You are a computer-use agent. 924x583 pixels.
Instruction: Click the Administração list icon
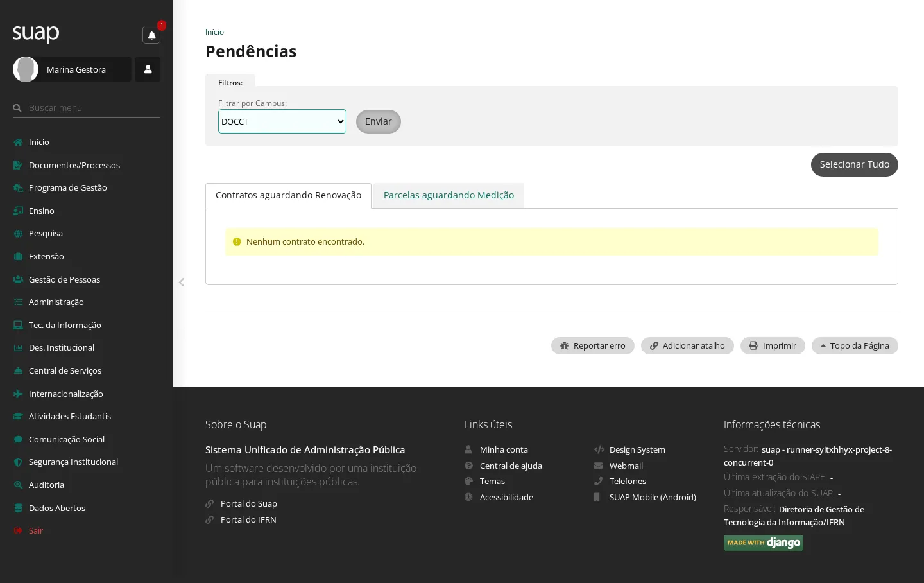(18, 302)
